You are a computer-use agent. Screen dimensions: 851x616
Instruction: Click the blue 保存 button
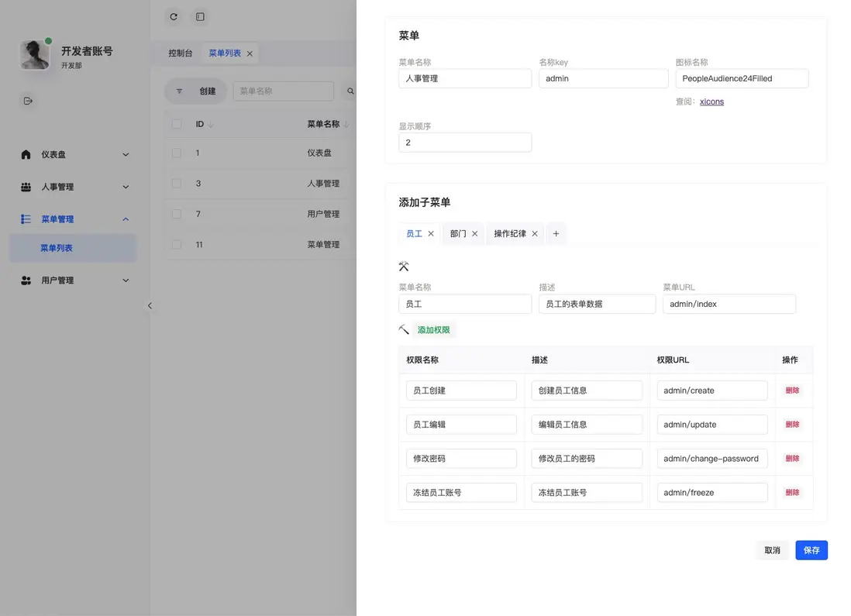coord(811,550)
